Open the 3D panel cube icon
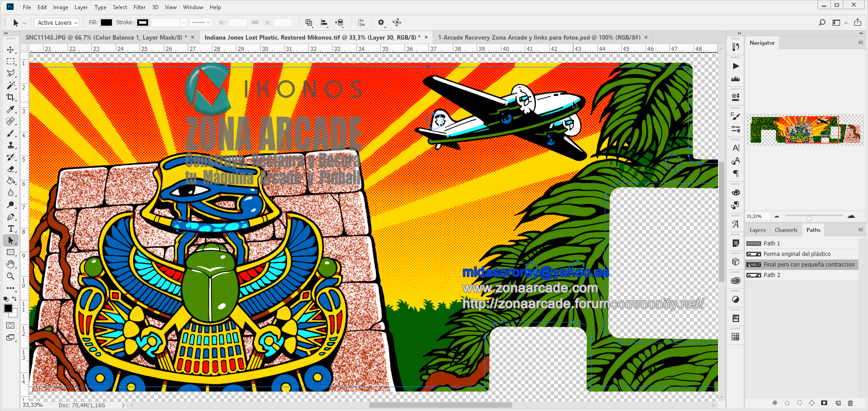 (x=735, y=261)
